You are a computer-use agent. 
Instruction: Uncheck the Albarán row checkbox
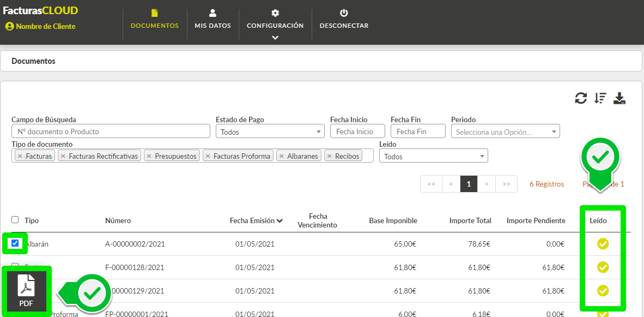pos(15,243)
